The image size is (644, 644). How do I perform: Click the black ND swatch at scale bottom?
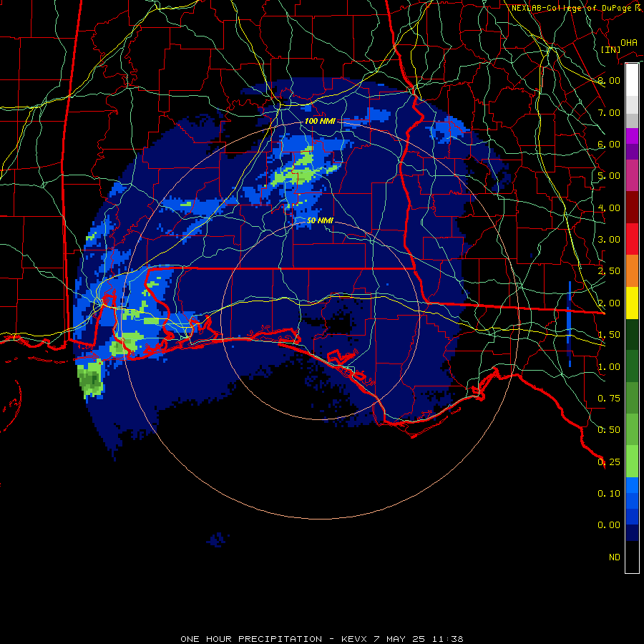632,557
